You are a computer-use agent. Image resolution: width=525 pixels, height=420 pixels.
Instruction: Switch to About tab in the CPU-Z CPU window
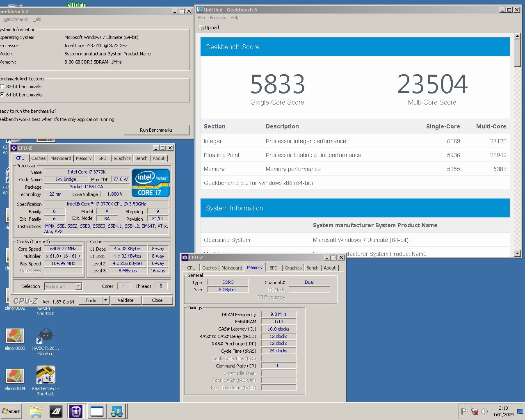click(159, 158)
